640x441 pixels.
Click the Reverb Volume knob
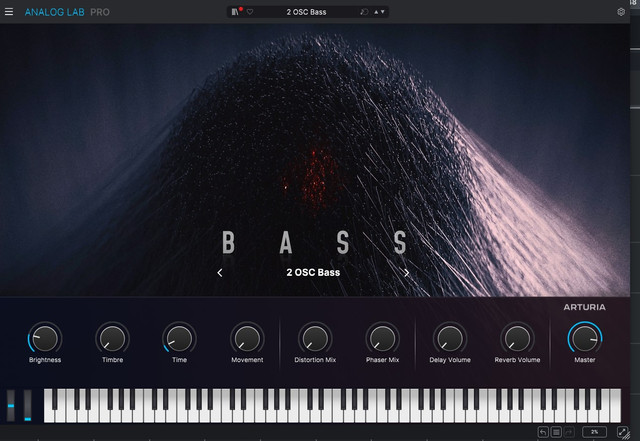517,339
